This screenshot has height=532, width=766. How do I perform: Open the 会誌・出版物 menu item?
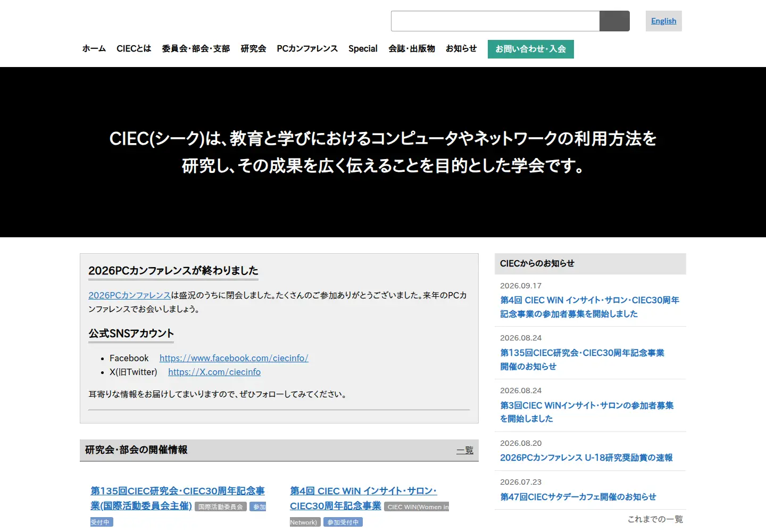[412, 48]
